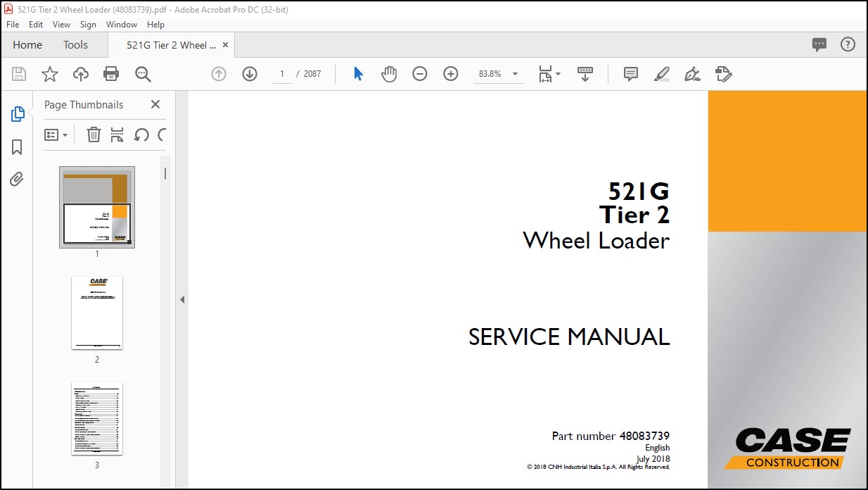Open the sign document pen tool
This screenshot has width=868, height=490.
click(x=693, y=74)
